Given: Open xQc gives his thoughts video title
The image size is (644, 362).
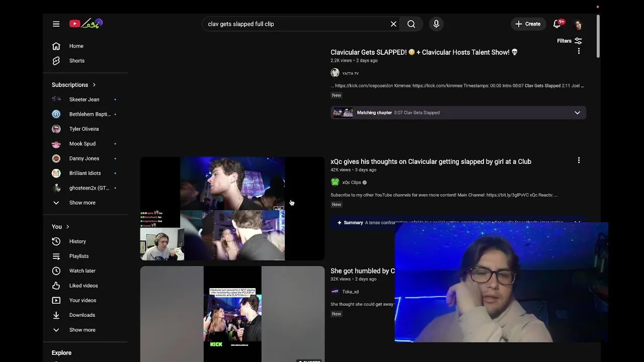Looking at the screenshot, I should pos(431,161).
